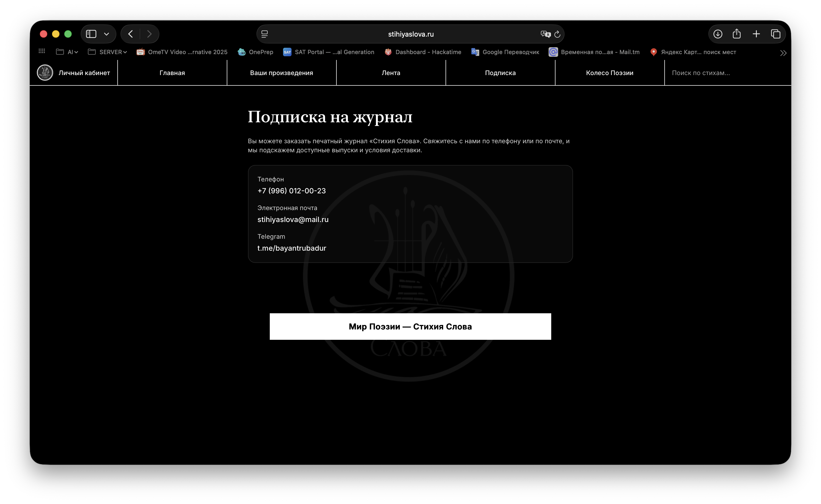Click the phone number +7 (996) 012-00-23

tap(292, 191)
